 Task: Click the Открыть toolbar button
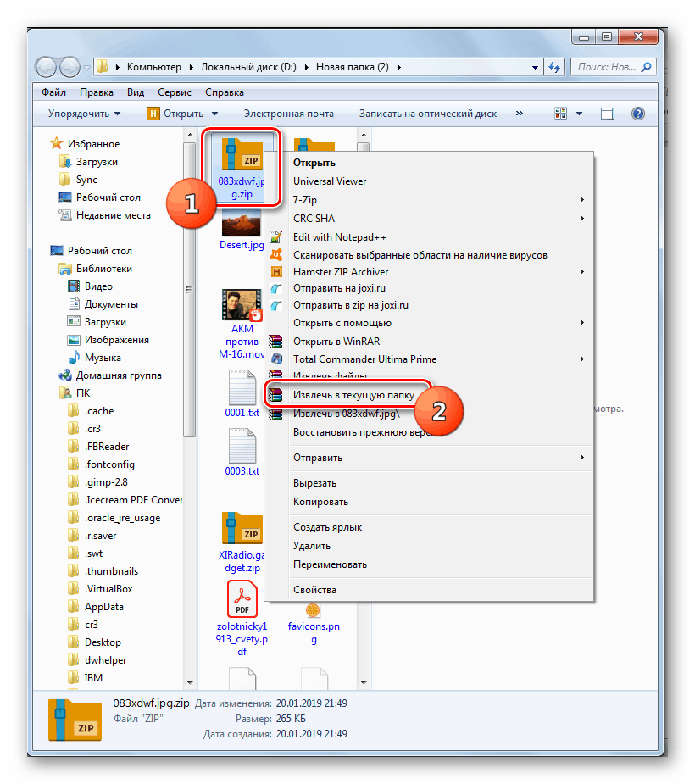175,114
